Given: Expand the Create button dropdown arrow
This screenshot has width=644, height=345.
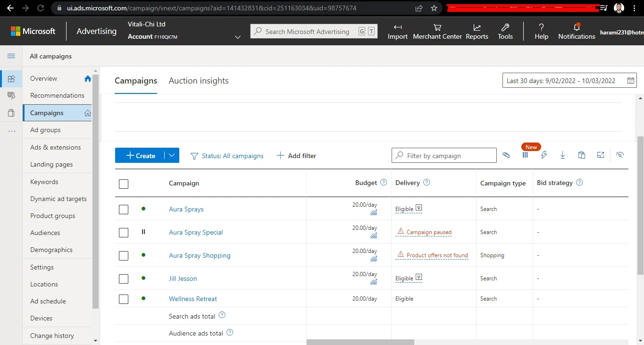Looking at the screenshot, I should click(x=172, y=155).
